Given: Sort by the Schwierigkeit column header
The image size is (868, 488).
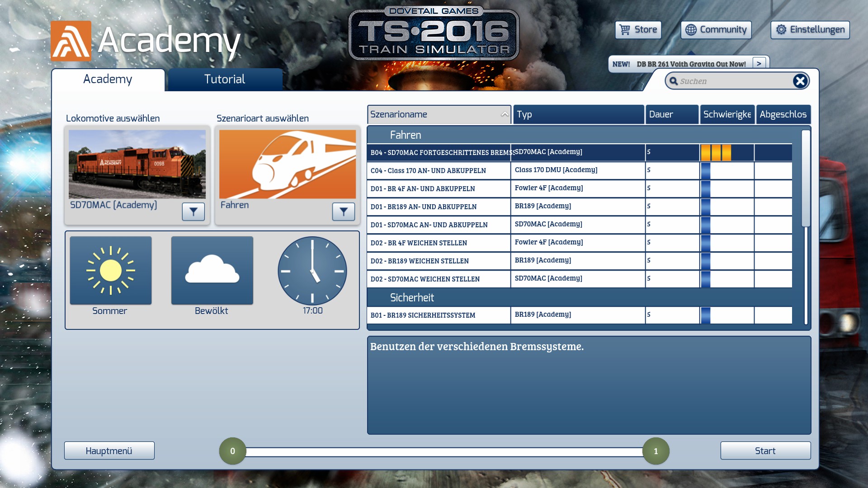Looking at the screenshot, I should (x=727, y=114).
